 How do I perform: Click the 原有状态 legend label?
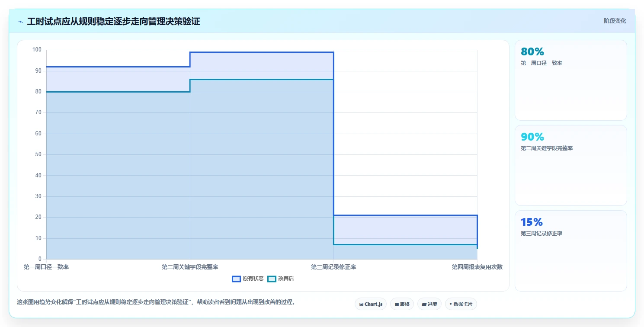pos(253,279)
